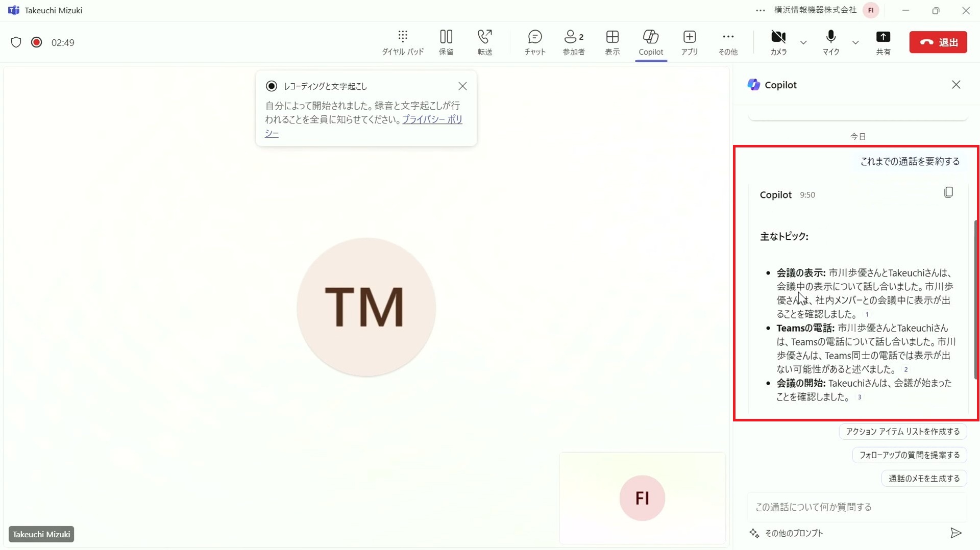The image size is (980, 550).
Task: Choose フォローアップの質問を提案する suggestion
Action: click(910, 455)
